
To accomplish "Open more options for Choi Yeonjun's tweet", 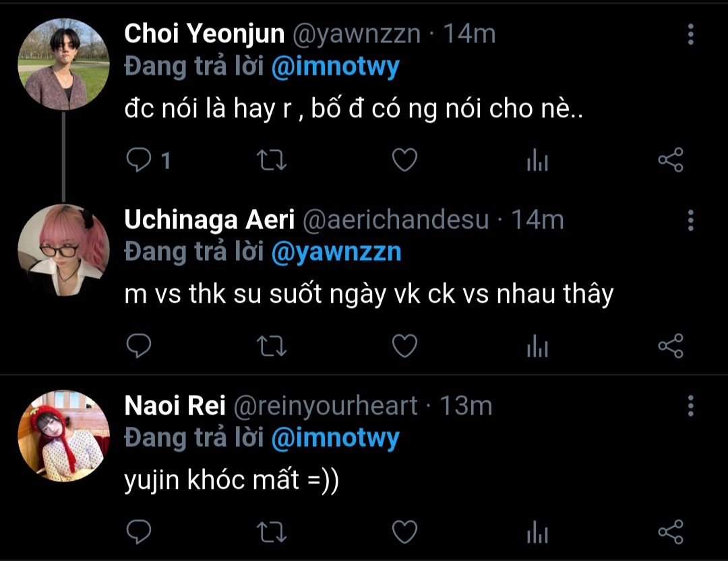I will click(690, 34).
